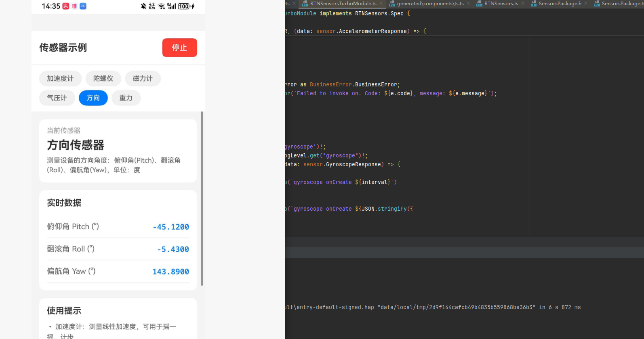Close the SensorsPackage.h tab
This screenshot has width=644, height=339.
[586, 4]
